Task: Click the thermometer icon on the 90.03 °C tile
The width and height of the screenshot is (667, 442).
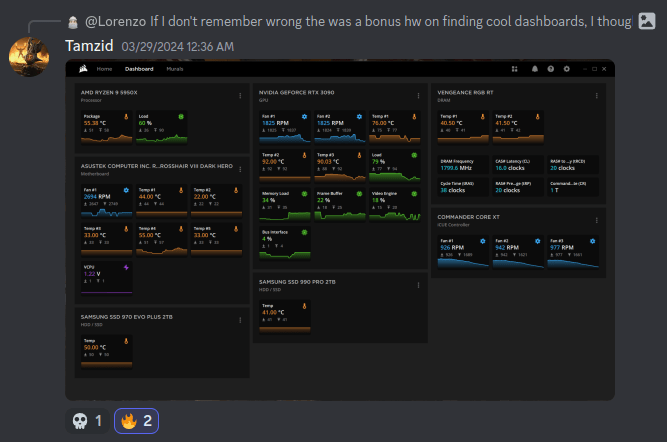Action: pyautogui.click(x=359, y=155)
